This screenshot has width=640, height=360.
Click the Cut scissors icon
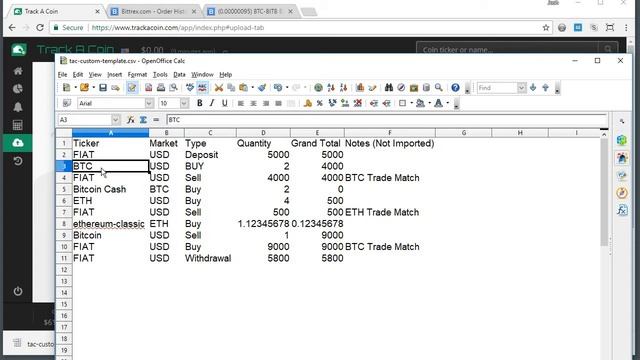219,88
